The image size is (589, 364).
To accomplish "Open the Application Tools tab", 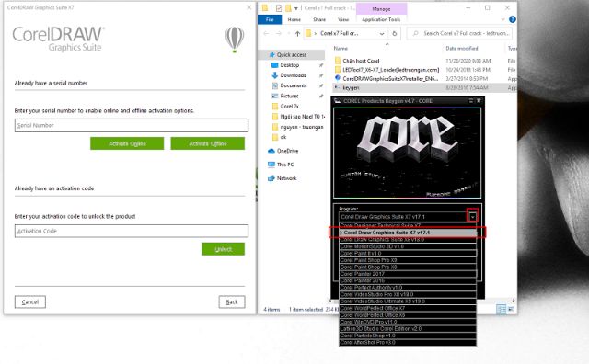I will [x=381, y=19].
